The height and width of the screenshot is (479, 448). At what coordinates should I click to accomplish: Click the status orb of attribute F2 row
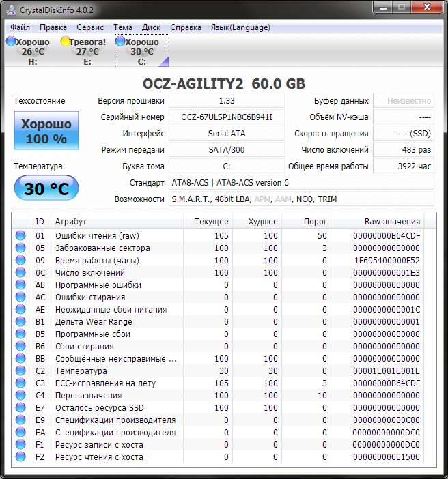pyautogui.click(x=20, y=457)
